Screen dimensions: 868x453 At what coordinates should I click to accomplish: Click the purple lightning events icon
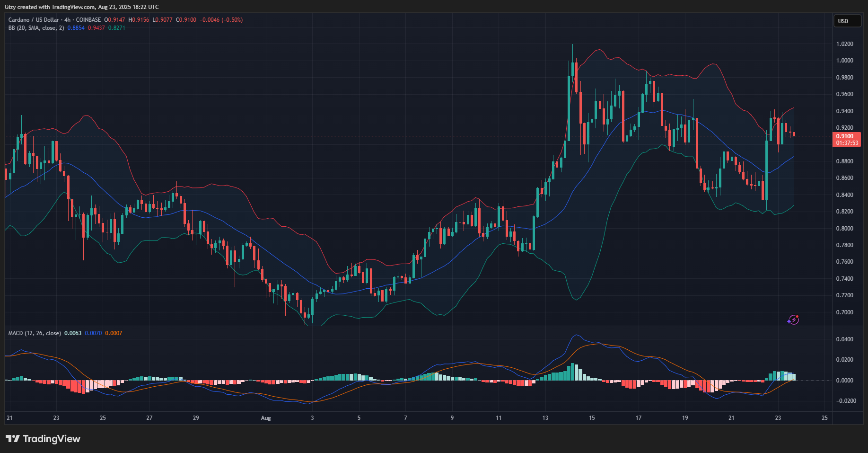click(793, 320)
